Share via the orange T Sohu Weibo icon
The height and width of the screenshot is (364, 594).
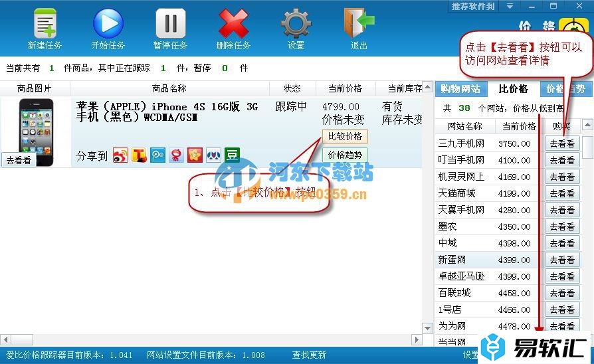pyautogui.click(x=139, y=155)
